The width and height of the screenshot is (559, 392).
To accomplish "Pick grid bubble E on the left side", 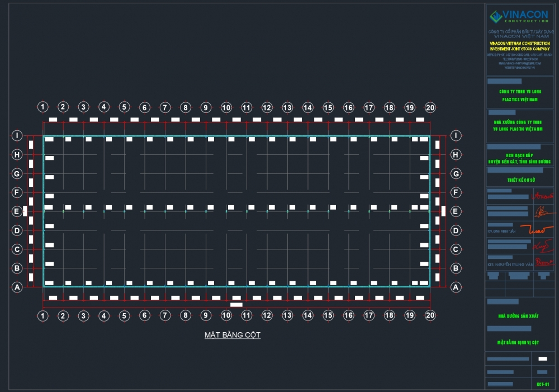I will click(x=17, y=211).
